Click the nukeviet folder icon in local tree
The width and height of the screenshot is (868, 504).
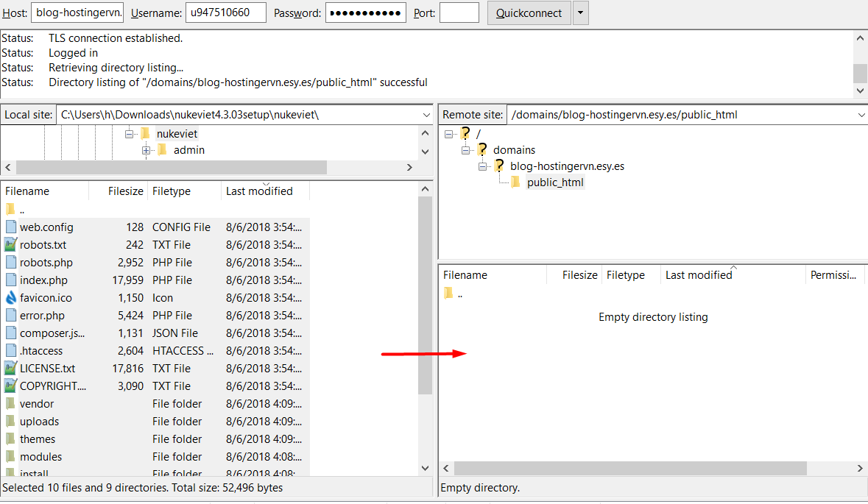(146, 133)
